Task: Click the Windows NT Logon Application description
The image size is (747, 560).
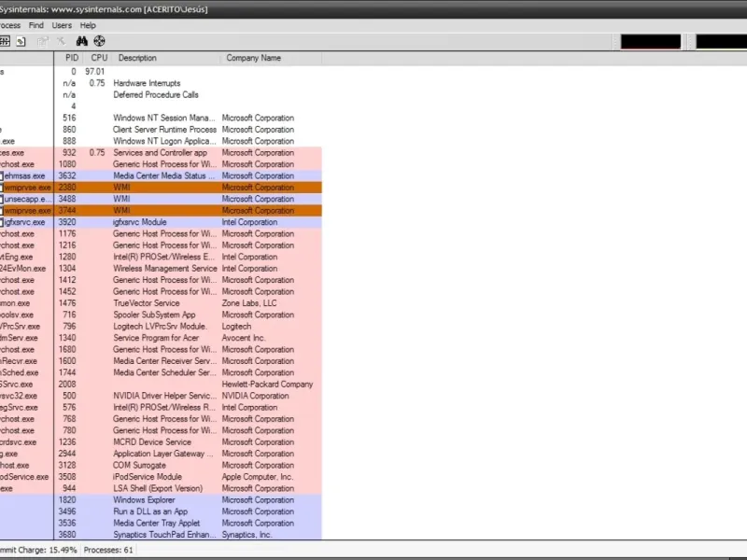Action: tap(164, 141)
